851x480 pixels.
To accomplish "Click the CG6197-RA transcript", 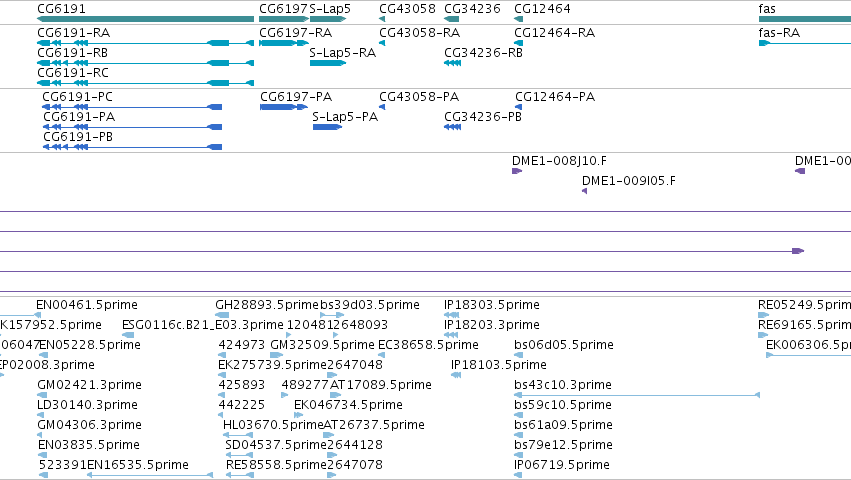I will click(284, 43).
